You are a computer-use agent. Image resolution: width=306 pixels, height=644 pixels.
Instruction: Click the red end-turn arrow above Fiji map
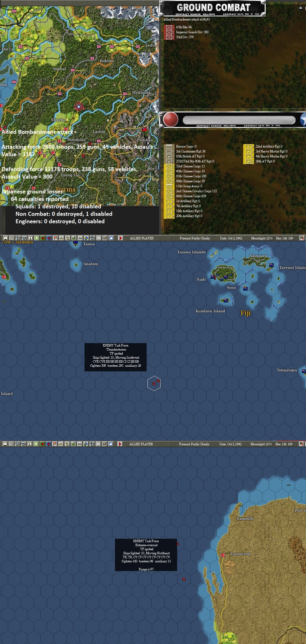click(x=121, y=238)
